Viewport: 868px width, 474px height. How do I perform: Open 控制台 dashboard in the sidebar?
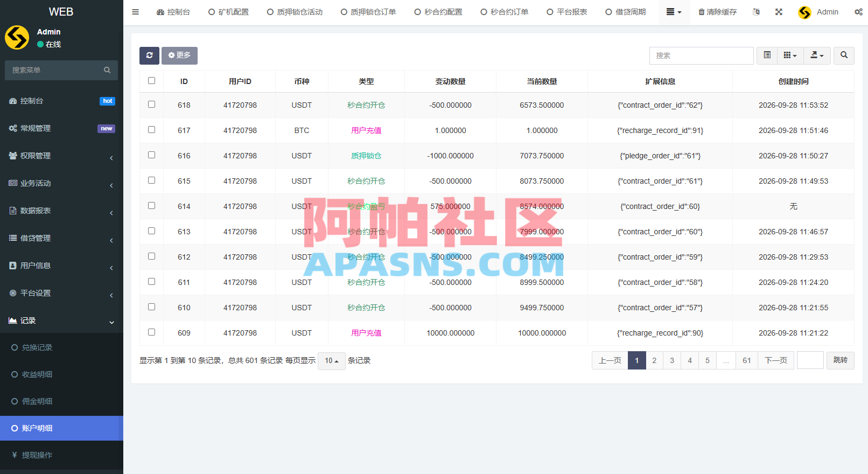tap(61, 101)
